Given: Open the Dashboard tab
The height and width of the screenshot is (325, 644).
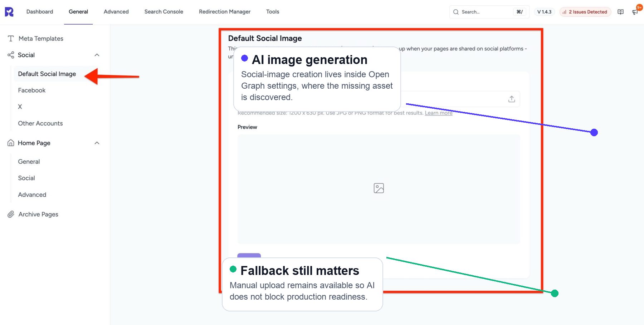Looking at the screenshot, I should pyautogui.click(x=40, y=12).
